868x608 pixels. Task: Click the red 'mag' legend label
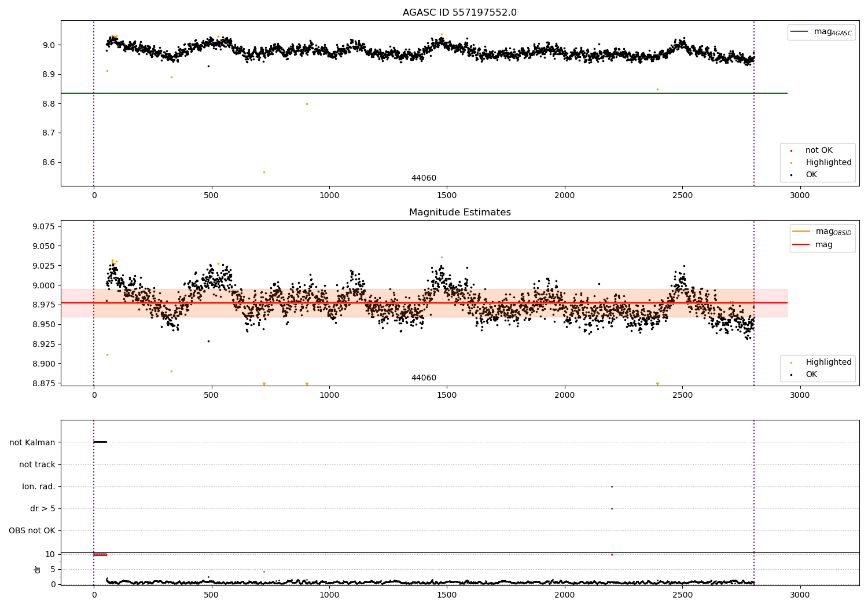coord(824,245)
